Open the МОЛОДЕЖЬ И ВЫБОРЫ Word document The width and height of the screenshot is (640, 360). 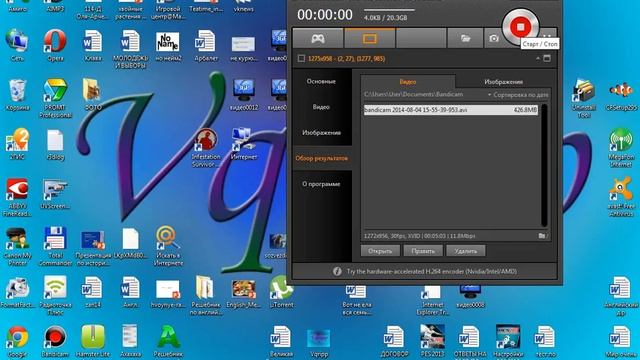point(130,49)
